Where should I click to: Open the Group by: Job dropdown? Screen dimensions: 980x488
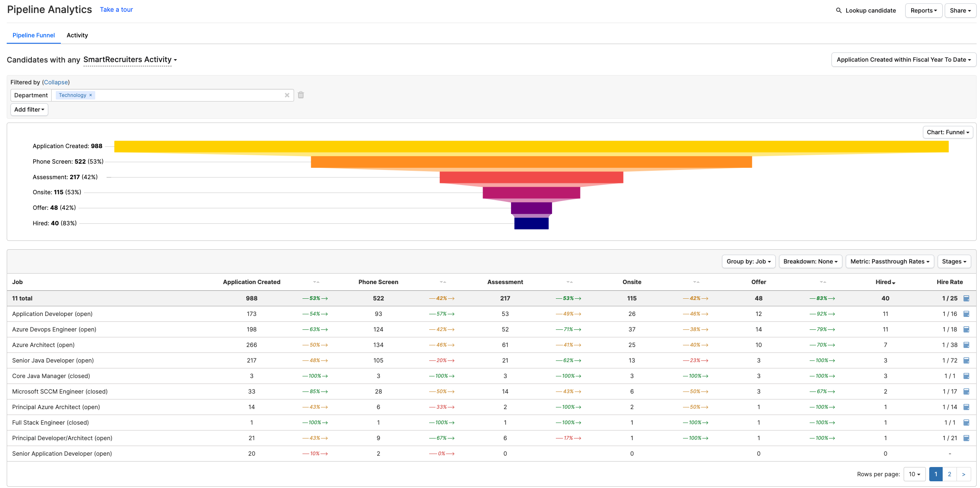click(748, 261)
